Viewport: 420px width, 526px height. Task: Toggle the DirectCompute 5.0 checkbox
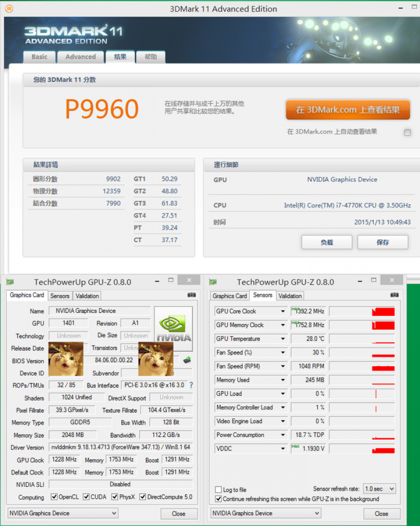[142, 497]
